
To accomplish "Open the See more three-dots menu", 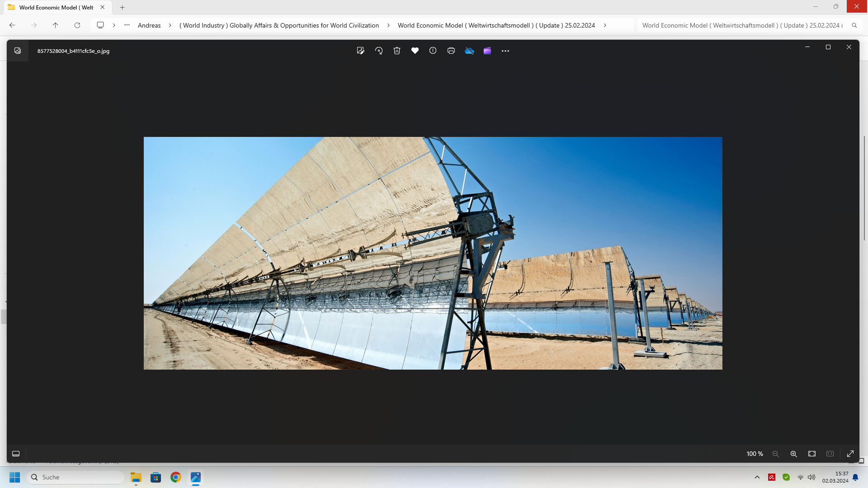I will 505,51.
